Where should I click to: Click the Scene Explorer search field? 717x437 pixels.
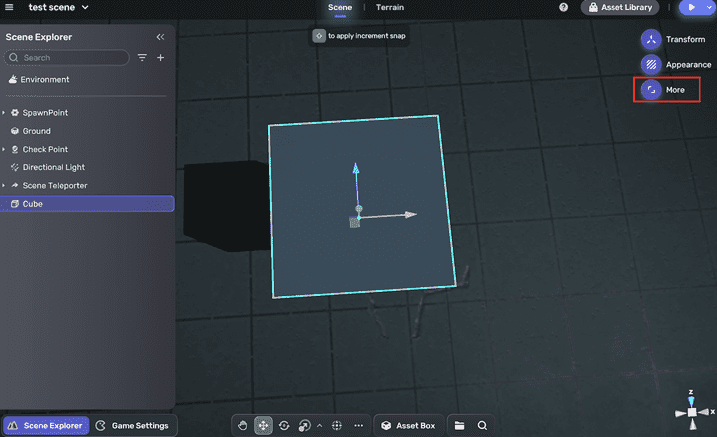[68, 58]
